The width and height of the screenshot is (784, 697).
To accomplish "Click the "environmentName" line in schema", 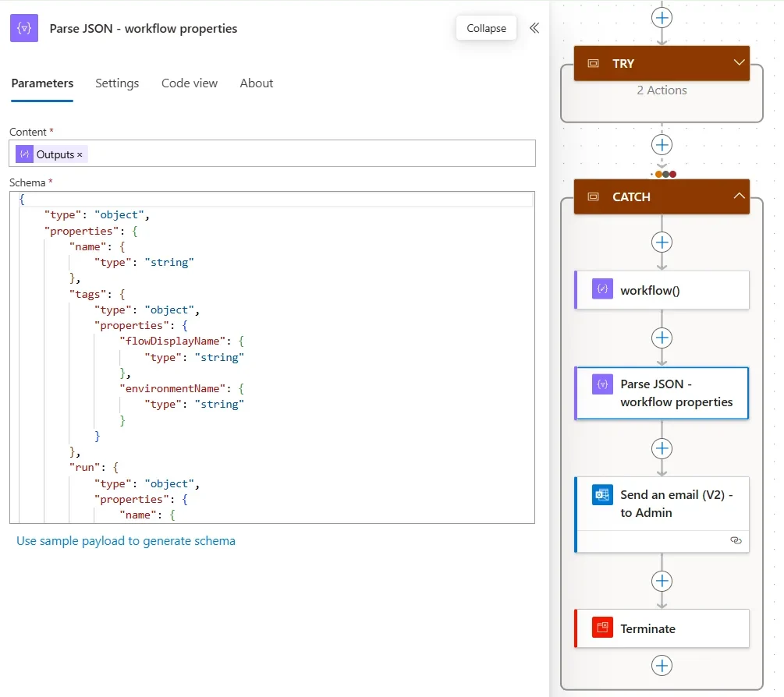I will click(x=182, y=389).
